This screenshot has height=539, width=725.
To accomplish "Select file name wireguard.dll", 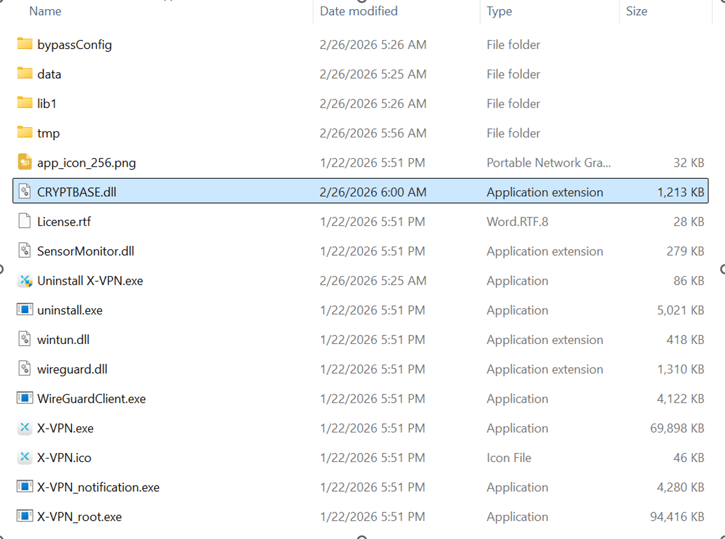I will click(x=72, y=370).
